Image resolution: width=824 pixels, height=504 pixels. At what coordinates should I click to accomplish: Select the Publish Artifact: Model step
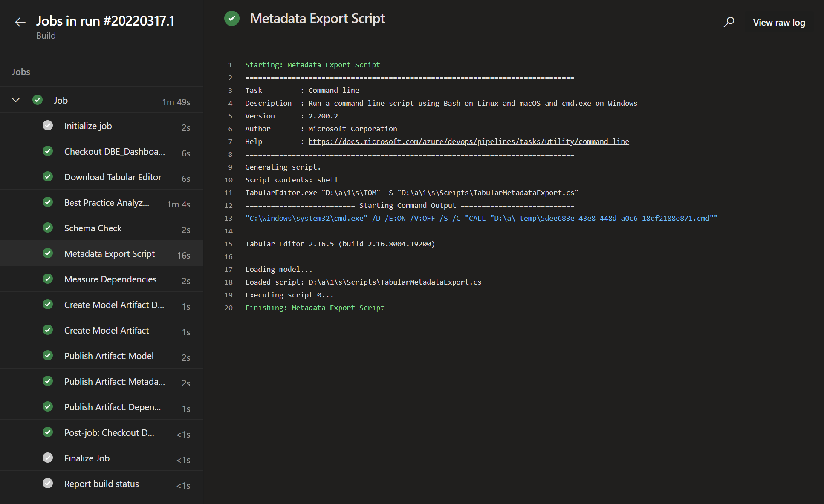(109, 356)
